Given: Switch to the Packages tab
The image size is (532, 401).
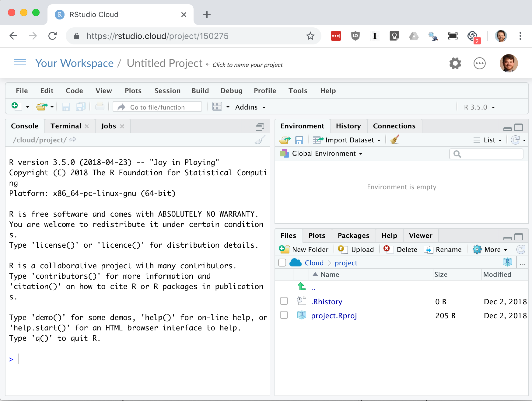Looking at the screenshot, I should pyautogui.click(x=353, y=235).
